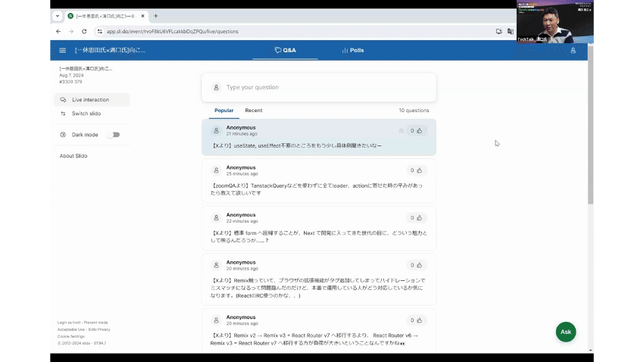This screenshot has width=644, height=362.
Task: Click the event date Aug 7, 2024
Action: click(x=71, y=76)
